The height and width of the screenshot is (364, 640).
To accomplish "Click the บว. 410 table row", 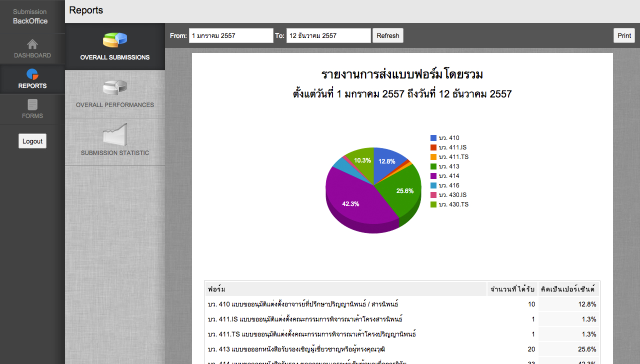I will (345, 304).
